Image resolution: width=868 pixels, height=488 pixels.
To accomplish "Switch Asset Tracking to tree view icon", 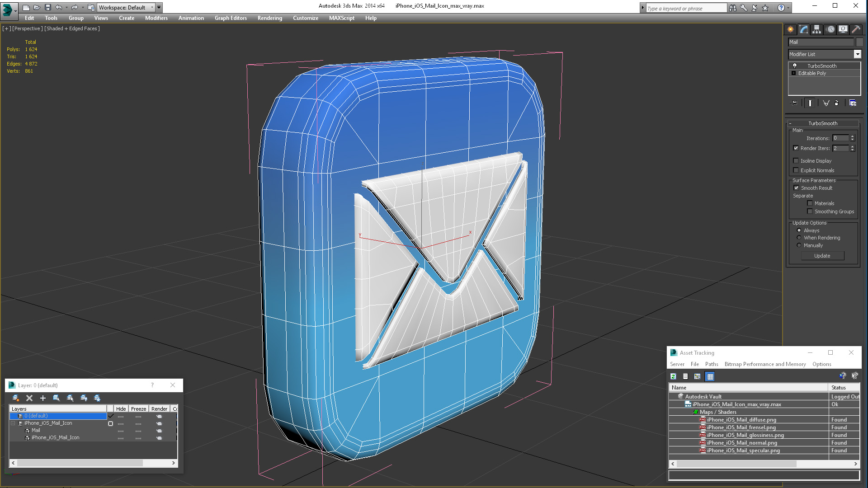I will pos(698,376).
